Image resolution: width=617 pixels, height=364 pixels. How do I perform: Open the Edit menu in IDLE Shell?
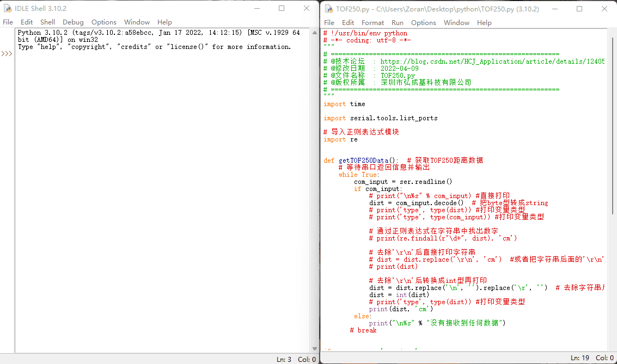(x=26, y=22)
